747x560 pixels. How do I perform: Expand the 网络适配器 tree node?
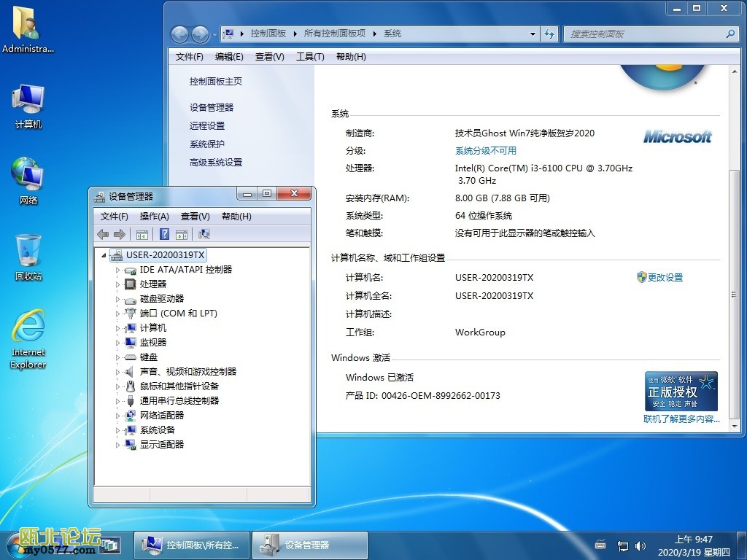[x=117, y=416]
